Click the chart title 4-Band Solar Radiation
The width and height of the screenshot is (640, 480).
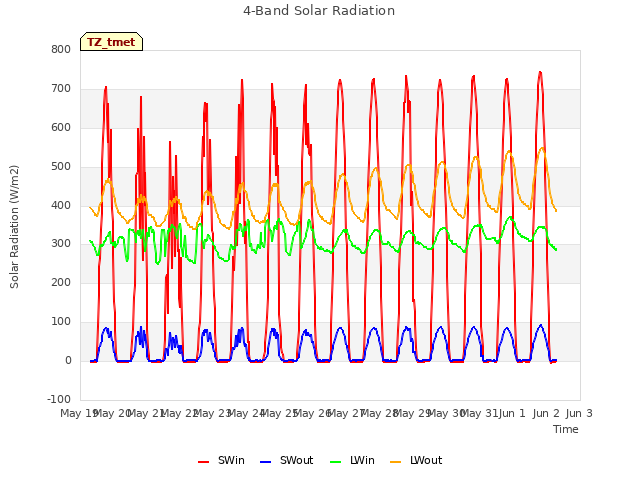click(319, 11)
